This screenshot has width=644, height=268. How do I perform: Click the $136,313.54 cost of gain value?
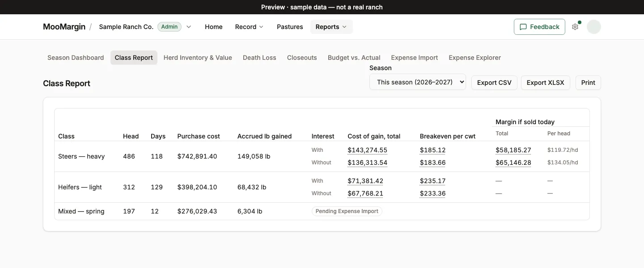[x=367, y=163]
